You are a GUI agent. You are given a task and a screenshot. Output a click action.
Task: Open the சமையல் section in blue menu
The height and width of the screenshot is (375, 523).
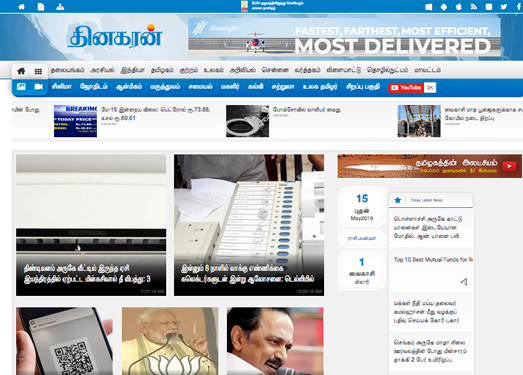(200, 86)
